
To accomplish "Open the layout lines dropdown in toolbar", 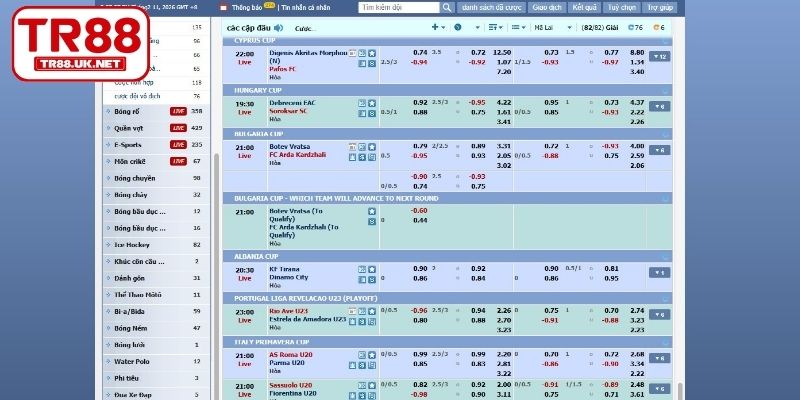I will pyautogui.click(x=518, y=28).
